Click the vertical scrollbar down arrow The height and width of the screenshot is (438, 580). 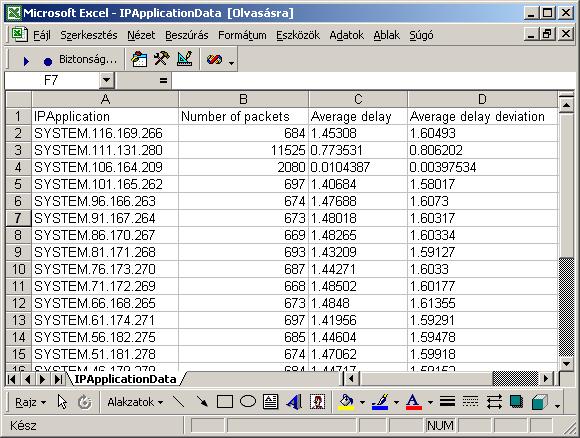coord(566,364)
